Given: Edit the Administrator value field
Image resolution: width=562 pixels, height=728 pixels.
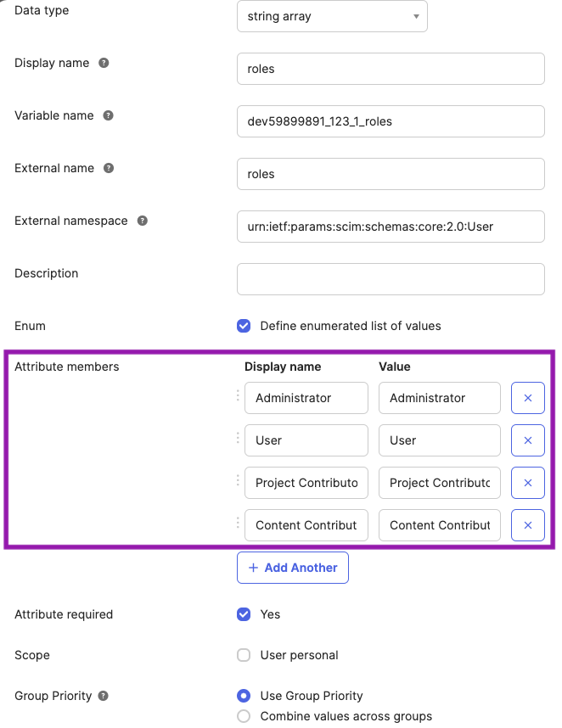Looking at the screenshot, I should (440, 398).
